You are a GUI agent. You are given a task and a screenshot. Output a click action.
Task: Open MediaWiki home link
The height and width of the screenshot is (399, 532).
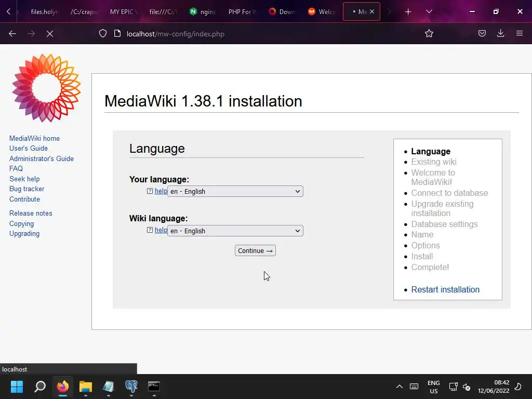click(x=34, y=138)
